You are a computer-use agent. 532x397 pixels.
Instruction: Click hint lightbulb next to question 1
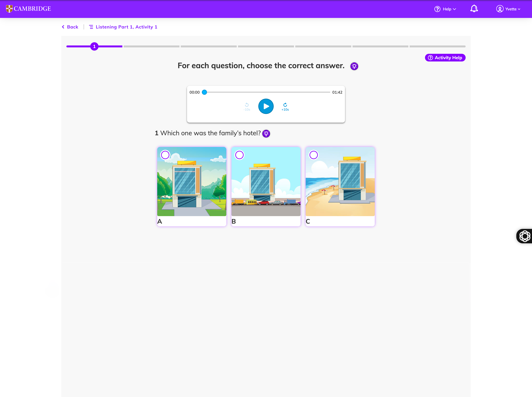coord(266,134)
